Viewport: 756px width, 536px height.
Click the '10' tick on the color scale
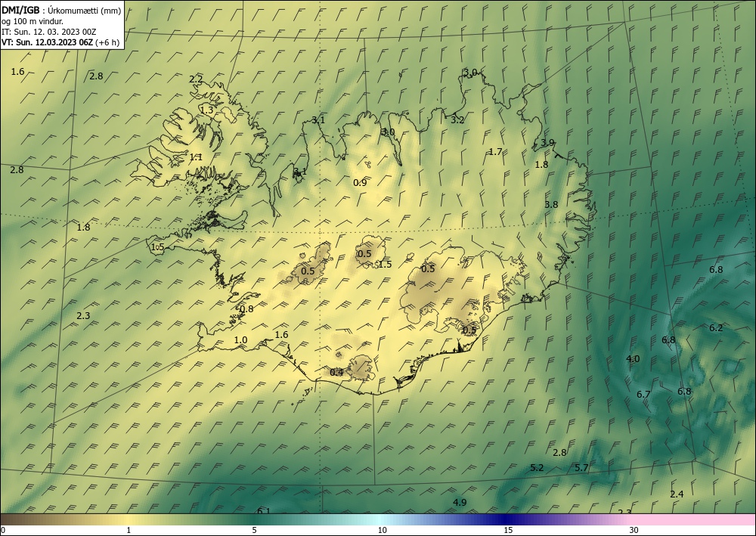click(x=382, y=530)
